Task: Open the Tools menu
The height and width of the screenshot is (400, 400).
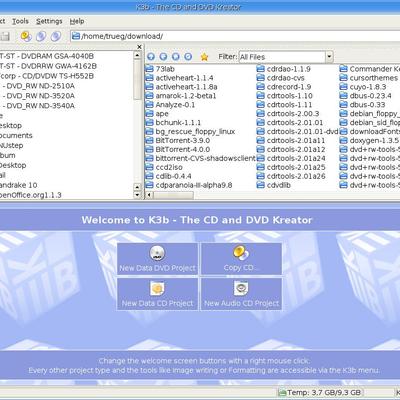Action: [x=20, y=21]
